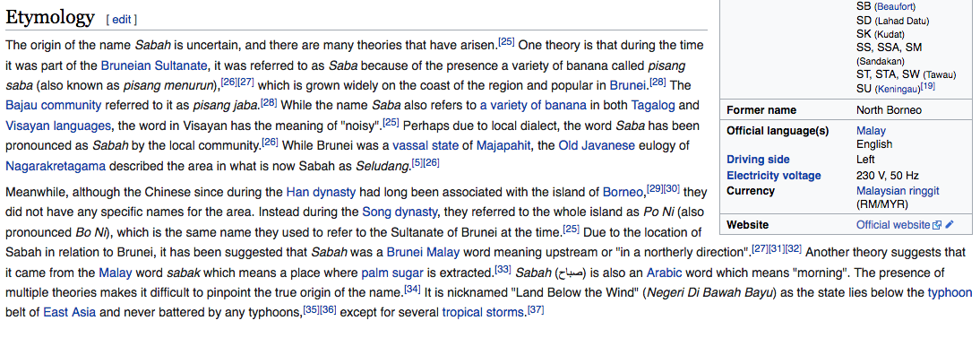Click the Malaysian ringgit currency link
The image size is (980, 338).
tap(898, 191)
